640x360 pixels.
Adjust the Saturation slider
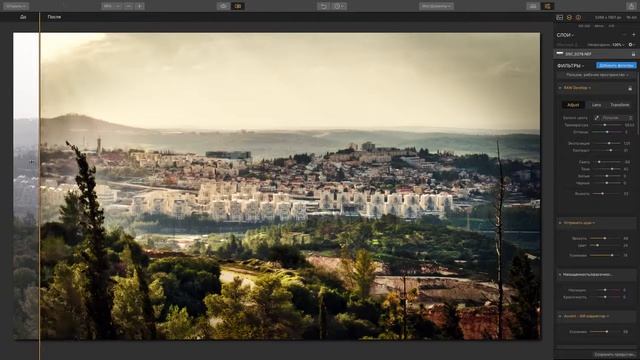[x=605, y=290]
